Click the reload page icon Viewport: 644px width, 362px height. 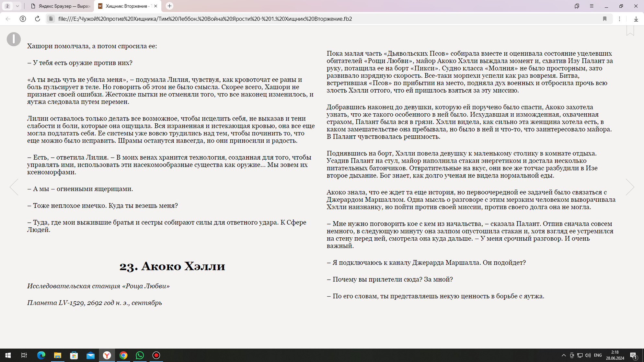coord(38,19)
